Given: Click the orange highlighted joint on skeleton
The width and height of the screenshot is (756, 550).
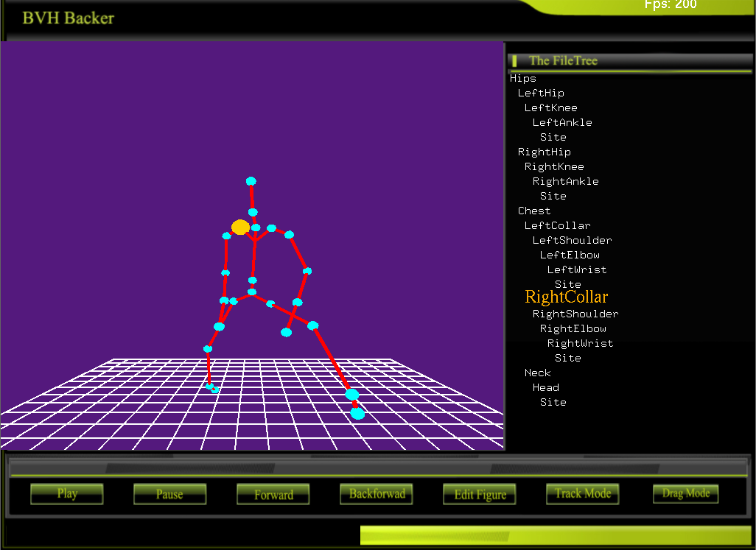Looking at the screenshot, I should [240, 228].
